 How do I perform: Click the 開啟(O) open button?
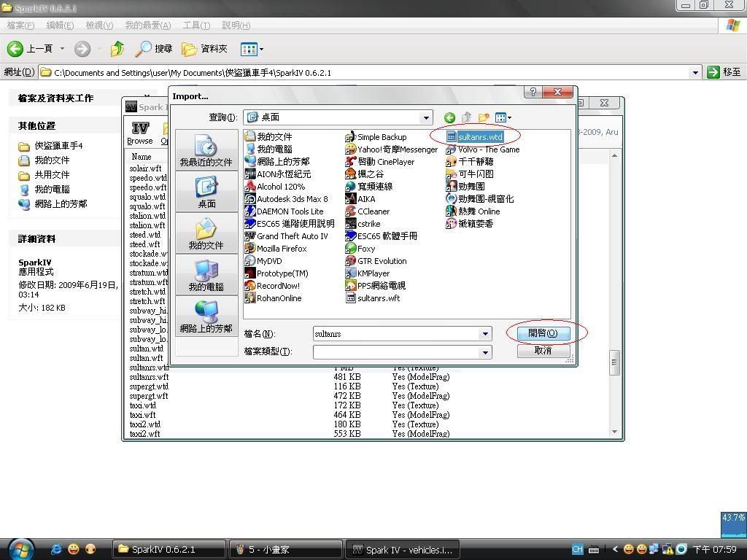click(543, 333)
